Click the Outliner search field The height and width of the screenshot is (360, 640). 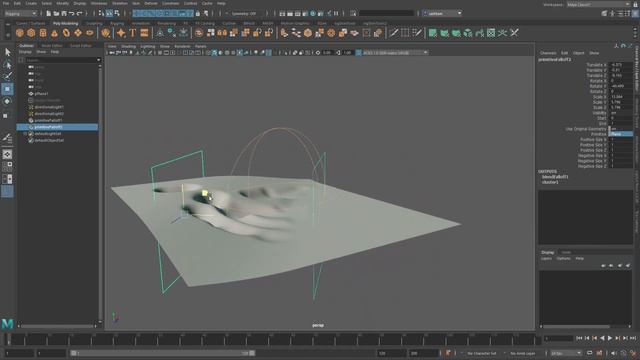[x=60, y=60]
